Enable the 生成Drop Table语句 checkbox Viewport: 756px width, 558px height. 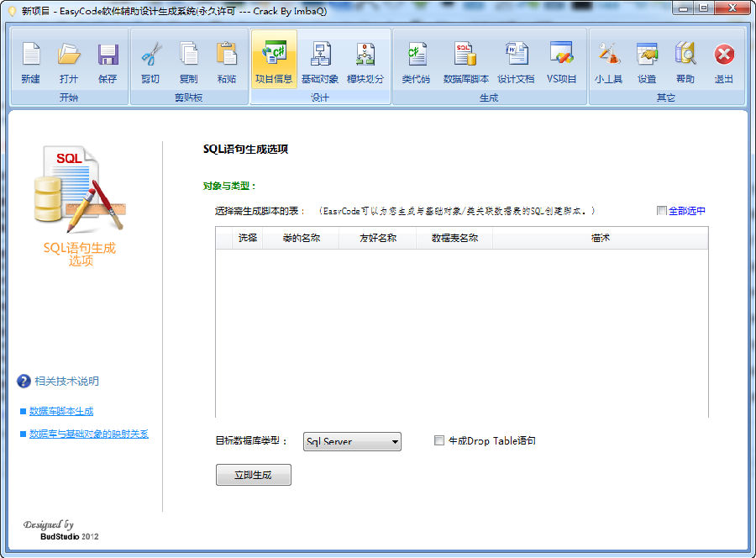[x=438, y=440]
